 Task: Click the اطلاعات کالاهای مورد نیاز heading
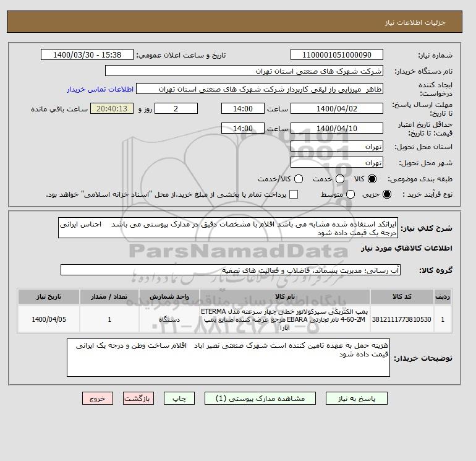tap(407, 248)
